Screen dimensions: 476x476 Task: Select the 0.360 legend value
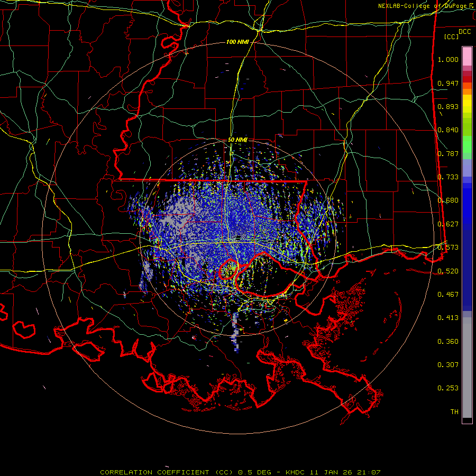pyautogui.click(x=448, y=342)
